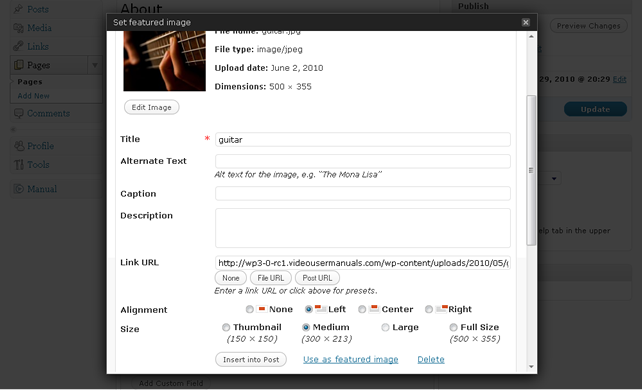Click the Center alignment icon
Image resolution: width=642 pixels, height=390 pixels.
tap(374, 309)
